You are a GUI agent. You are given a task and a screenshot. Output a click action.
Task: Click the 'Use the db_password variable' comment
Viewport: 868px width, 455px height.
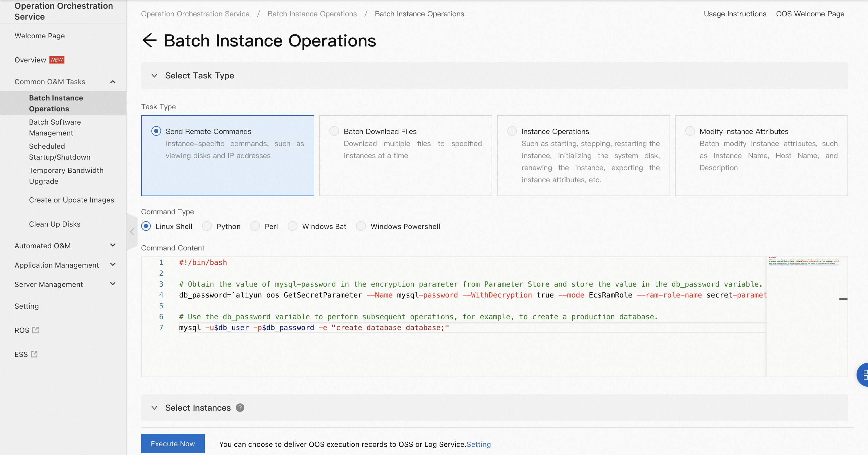tap(418, 317)
